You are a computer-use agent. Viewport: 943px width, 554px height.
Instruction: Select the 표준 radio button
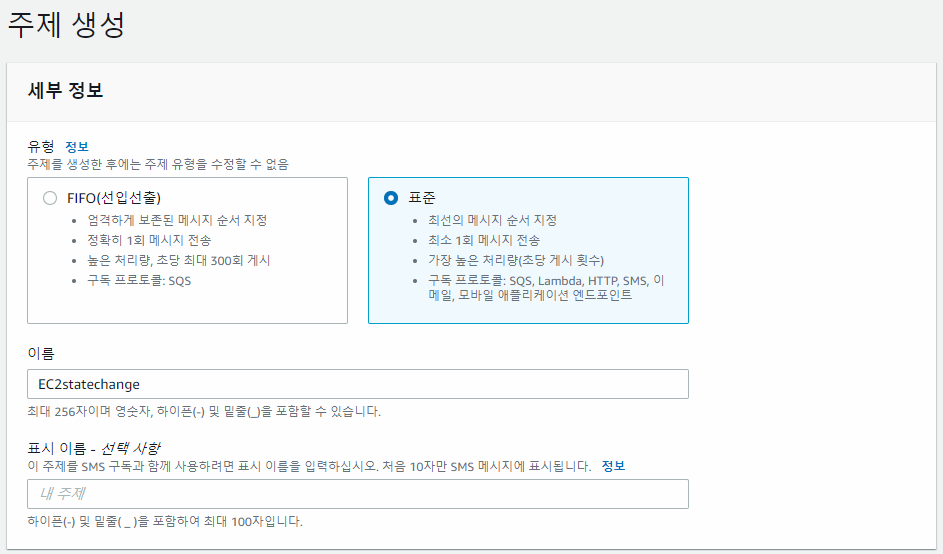391,198
